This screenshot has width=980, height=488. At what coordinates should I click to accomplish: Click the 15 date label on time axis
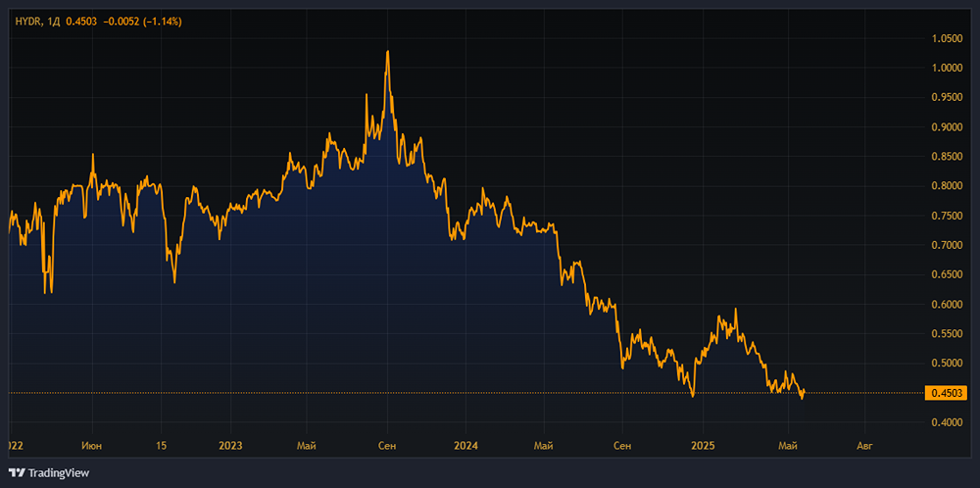pos(161,446)
